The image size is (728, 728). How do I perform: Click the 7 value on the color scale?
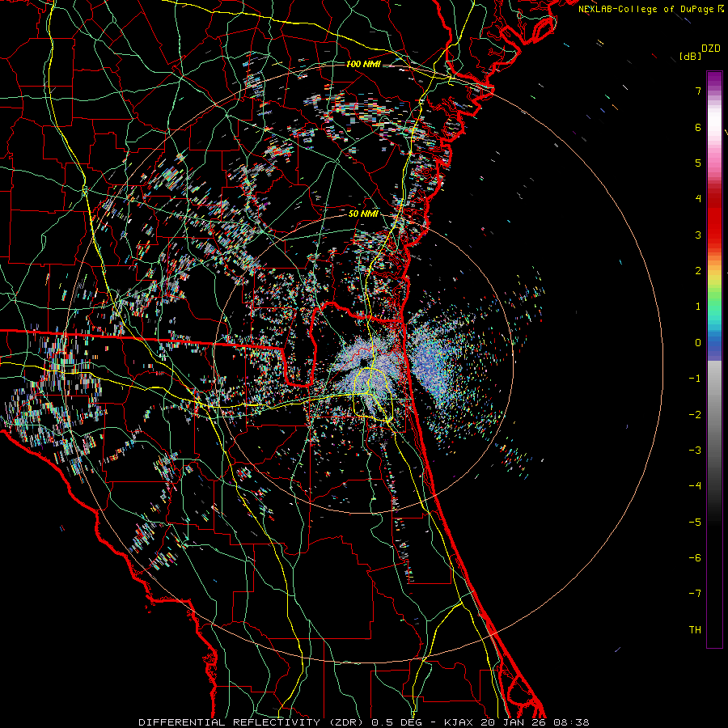698,91
